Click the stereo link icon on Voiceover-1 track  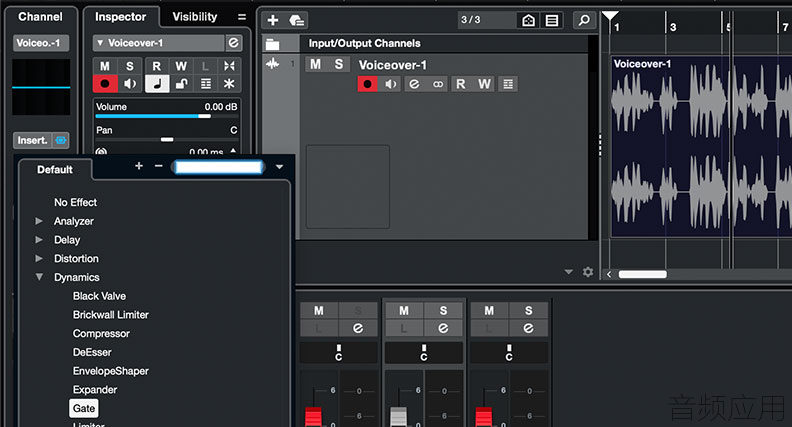437,84
